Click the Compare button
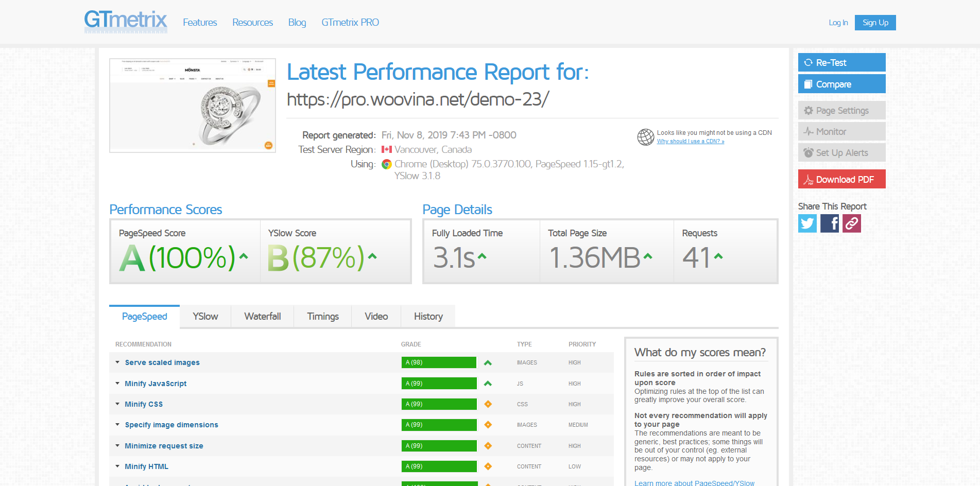The width and height of the screenshot is (980, 486). [842, 84]
